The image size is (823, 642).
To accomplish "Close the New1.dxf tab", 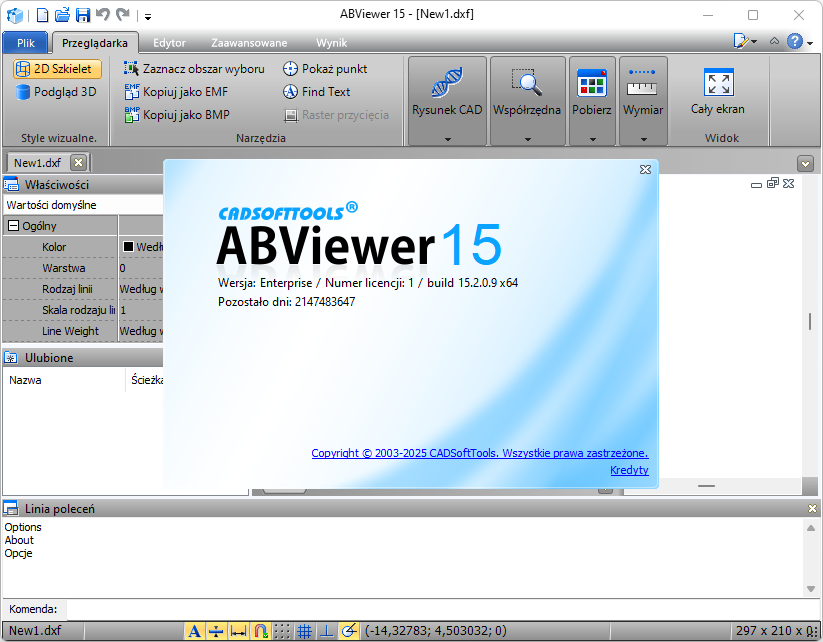I will 78,163.
